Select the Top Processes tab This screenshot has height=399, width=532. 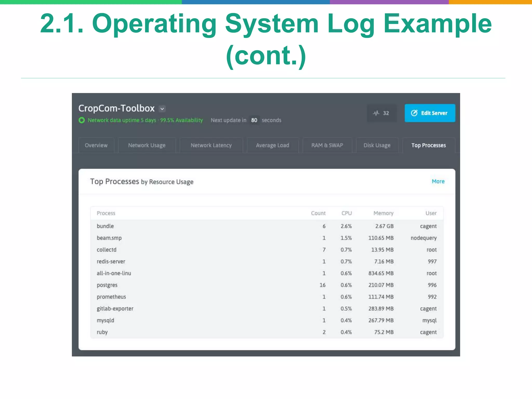[x=429, y=145]
